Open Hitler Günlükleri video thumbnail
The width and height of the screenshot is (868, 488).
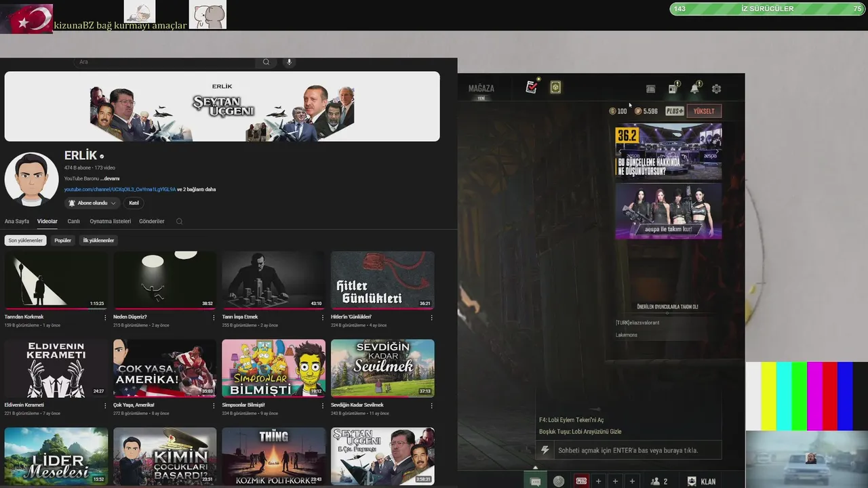pos(382,280)
